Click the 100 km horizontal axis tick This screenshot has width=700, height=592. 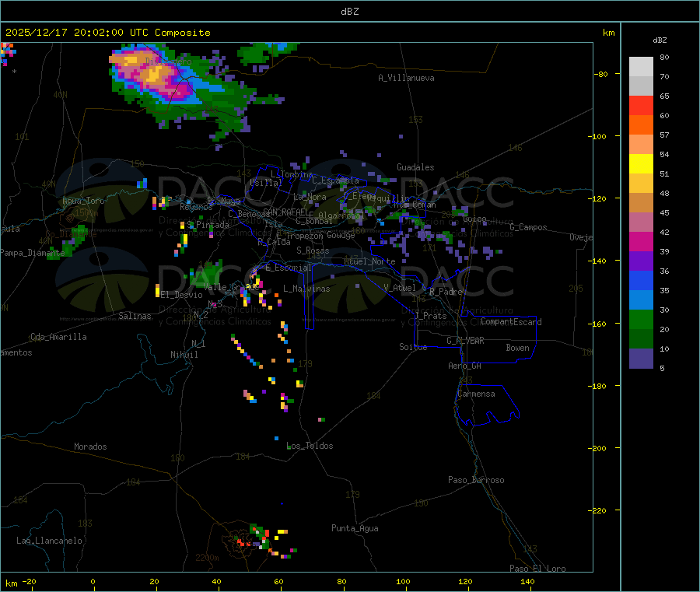tap(403, 581)
